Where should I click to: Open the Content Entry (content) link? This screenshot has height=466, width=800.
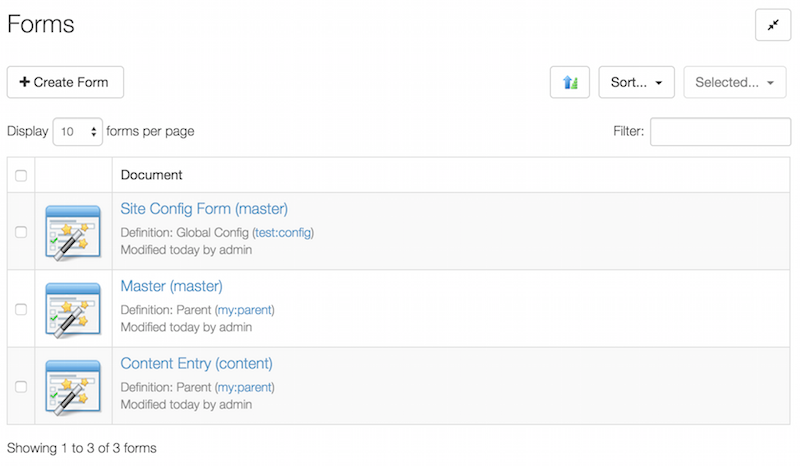[x=196, y=364]
